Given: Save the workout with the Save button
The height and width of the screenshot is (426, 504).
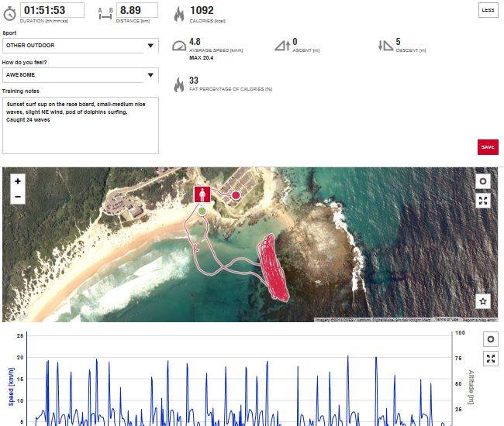Looking at the screenshot, I should coord(488,147).
